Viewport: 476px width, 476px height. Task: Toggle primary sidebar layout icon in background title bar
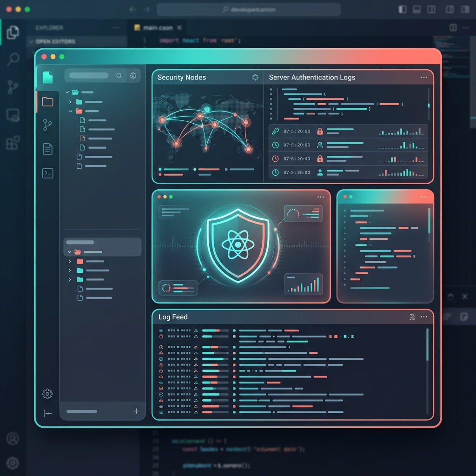[x=403, y=9]
